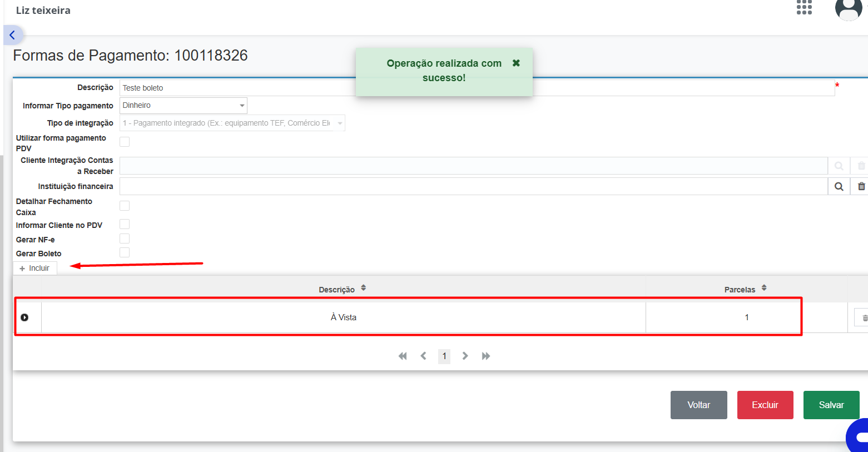Toggle the Gerar Boleto checkbox

pyautogui.click(x=125, y=252)
